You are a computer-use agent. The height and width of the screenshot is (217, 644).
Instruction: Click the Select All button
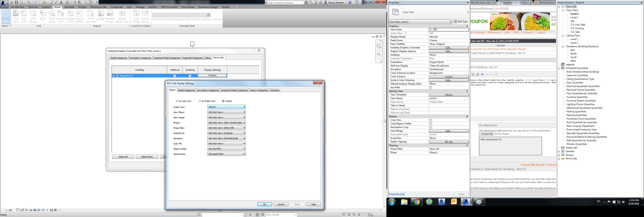(x=123, y=157)
